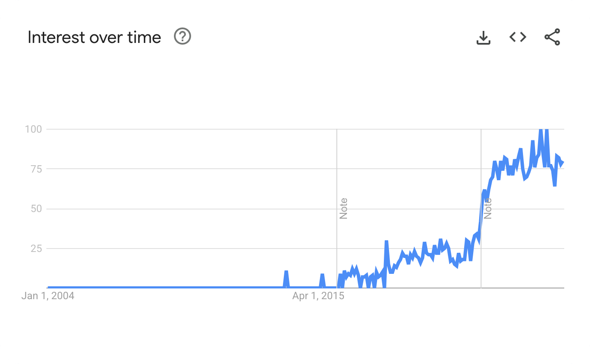This screenshot has width=590, height=364.
Task: Click the 25 y-axis label
Action: tap(36, 249)
